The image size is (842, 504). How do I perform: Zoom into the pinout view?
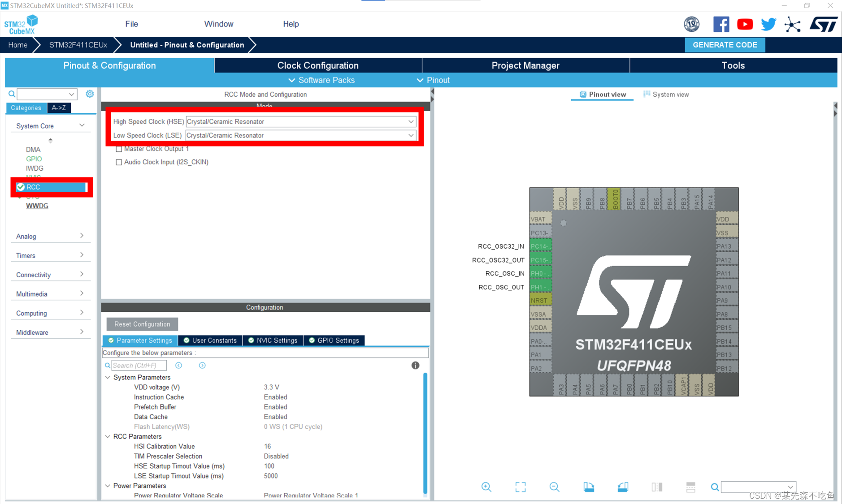click(486, 487)
